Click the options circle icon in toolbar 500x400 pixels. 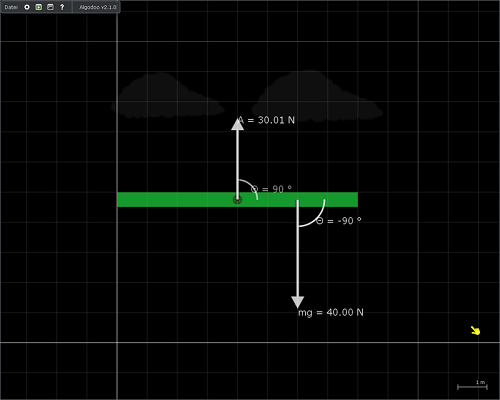tap(27, 7)
